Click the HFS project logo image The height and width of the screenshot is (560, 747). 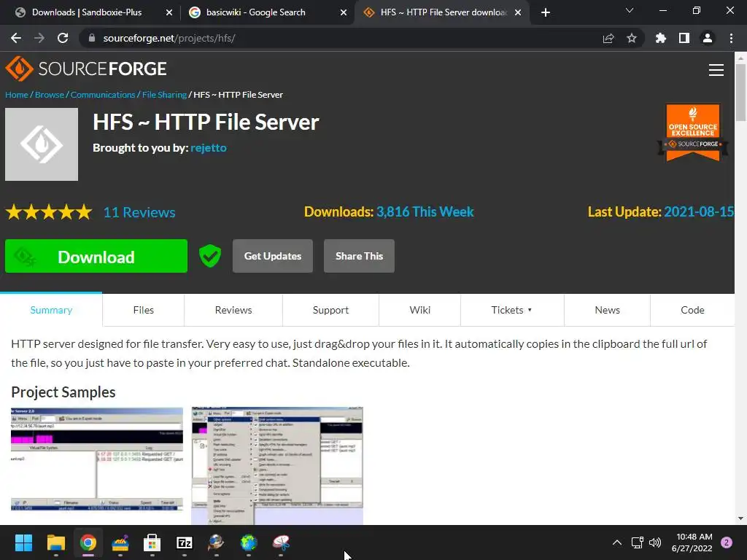[x=42, y=144]
